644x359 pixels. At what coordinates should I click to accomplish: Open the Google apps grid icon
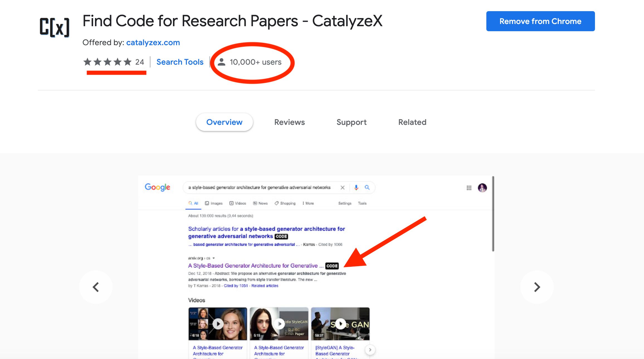469,188
